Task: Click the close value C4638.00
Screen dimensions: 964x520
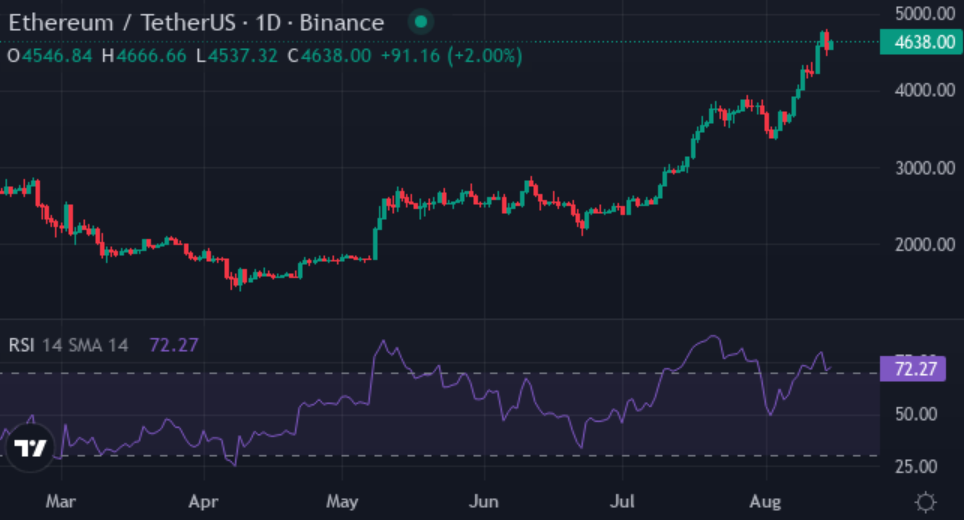Action: tap(330, 56)
